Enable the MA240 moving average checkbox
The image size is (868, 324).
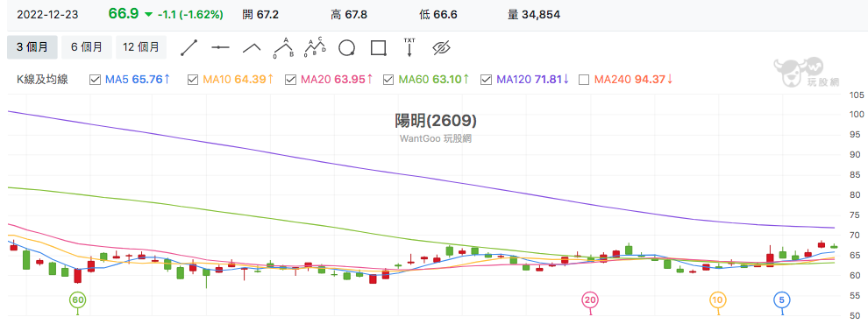point(583,80)
